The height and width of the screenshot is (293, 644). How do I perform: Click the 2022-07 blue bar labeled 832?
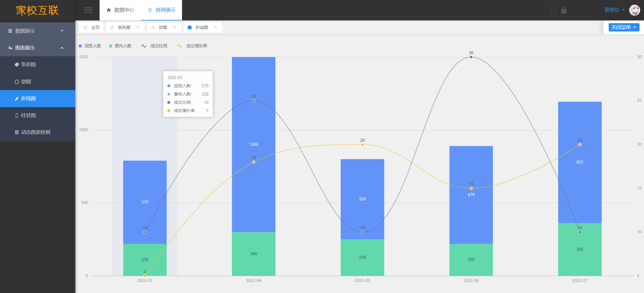click(580, 162)
